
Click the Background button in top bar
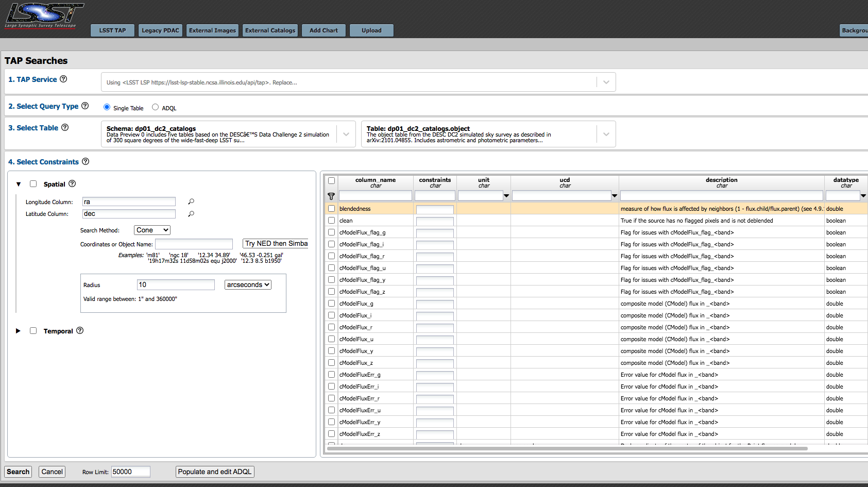coord(854,30)
